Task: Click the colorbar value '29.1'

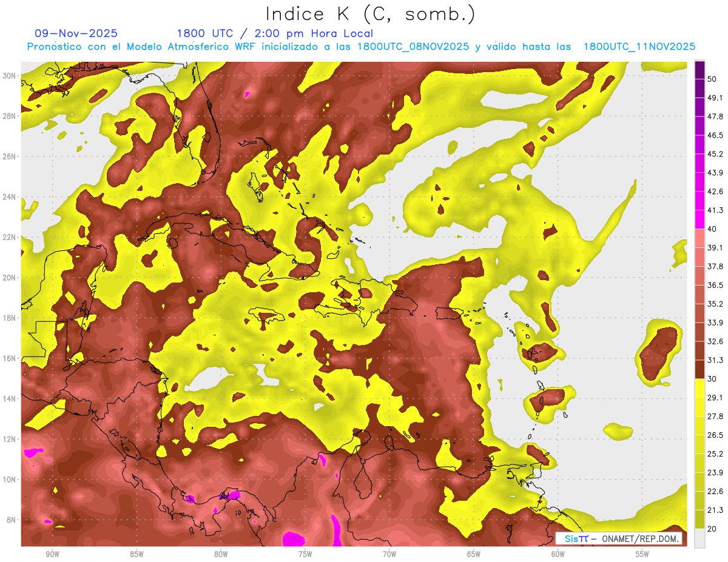Action: [715, 397]
